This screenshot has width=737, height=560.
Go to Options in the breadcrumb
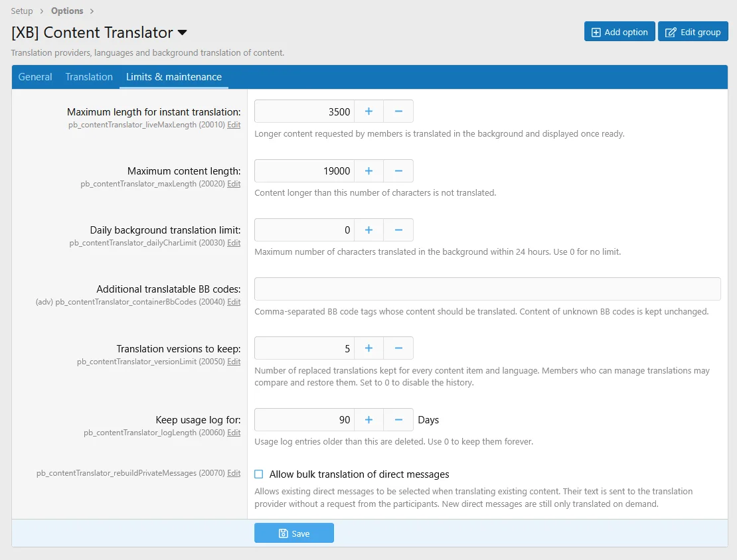click(67, 11)
